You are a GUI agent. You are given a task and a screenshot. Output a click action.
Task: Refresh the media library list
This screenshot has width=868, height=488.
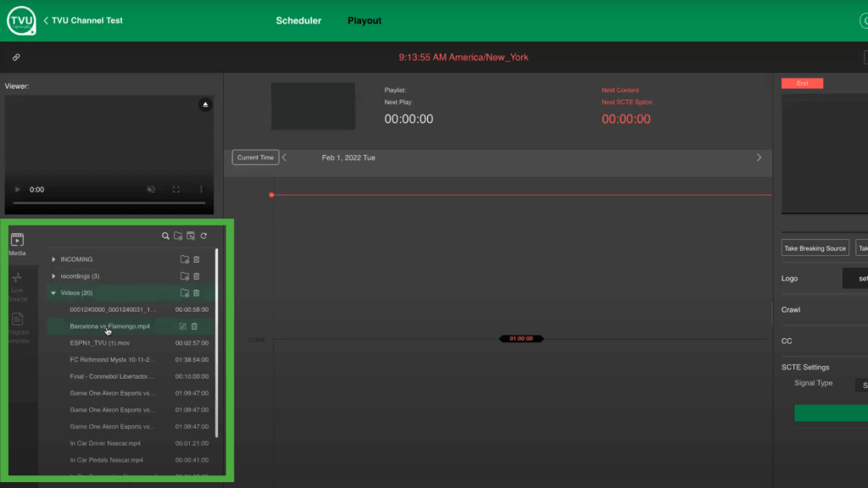coord(203,236)
